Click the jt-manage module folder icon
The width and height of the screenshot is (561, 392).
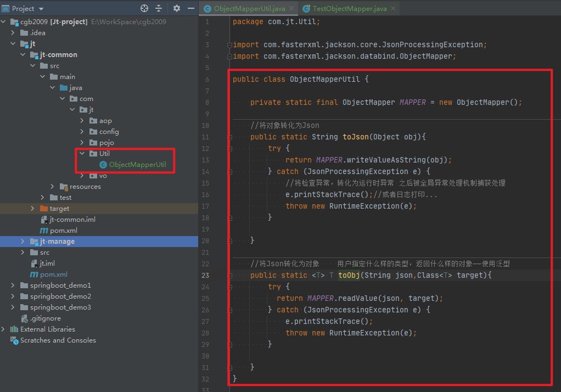34,241
